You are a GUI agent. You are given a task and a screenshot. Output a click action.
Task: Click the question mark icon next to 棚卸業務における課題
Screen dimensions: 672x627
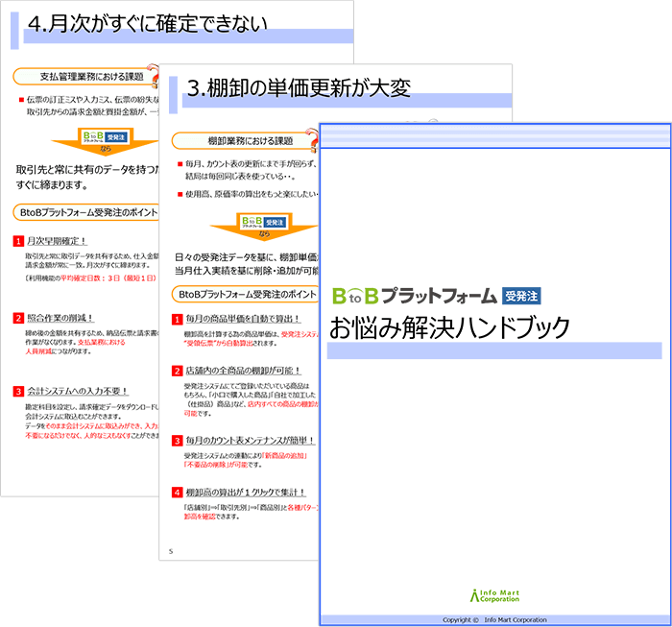coord(312,139)
